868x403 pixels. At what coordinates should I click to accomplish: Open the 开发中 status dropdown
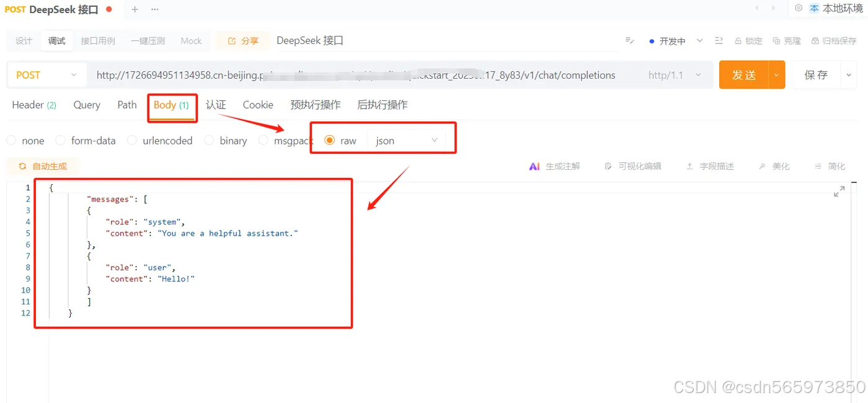[x=676, y=41]
